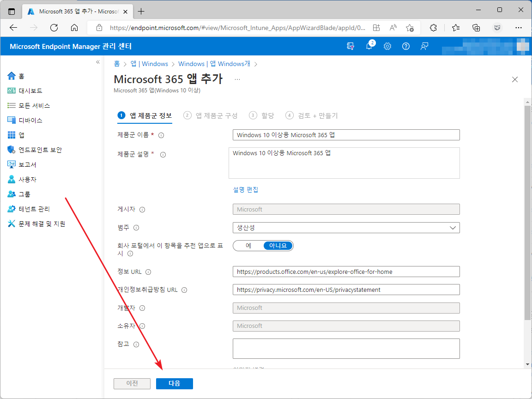
Task: Click info icon next to 참고
Action: tap(136, 345)
